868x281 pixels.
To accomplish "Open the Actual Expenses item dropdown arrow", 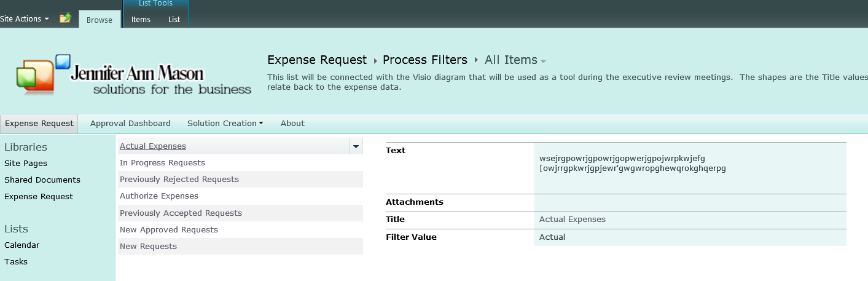I will pyautogui.click(x=356, y=146).
